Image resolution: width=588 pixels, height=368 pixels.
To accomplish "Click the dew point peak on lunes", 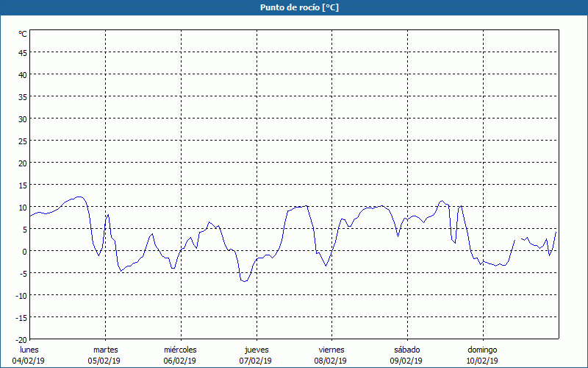I will point(79,197).
